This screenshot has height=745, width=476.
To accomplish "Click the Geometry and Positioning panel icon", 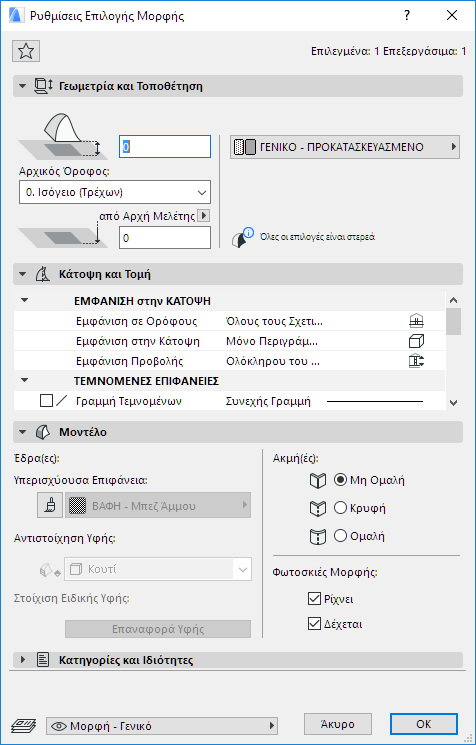I will click(44, 86).
